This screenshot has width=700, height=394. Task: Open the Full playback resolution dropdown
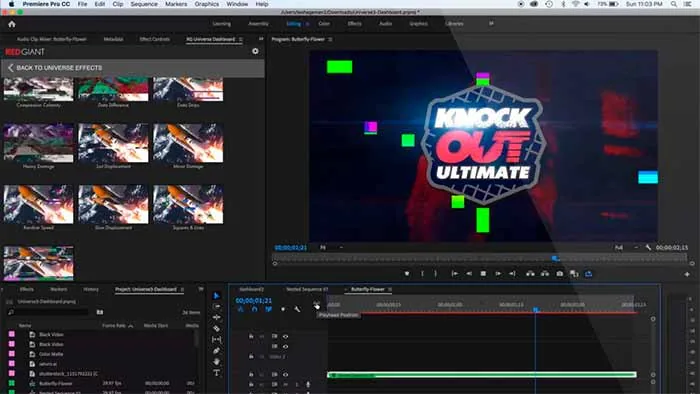(627, 247)
